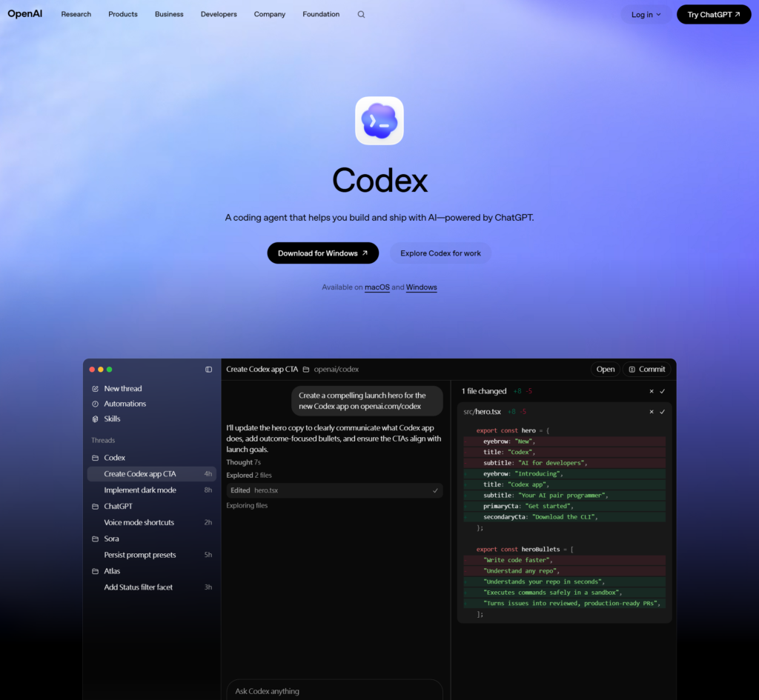This screenshot has width=759, height=700.
Task: Click the Open button in Codex window
Action: point(605,369)
